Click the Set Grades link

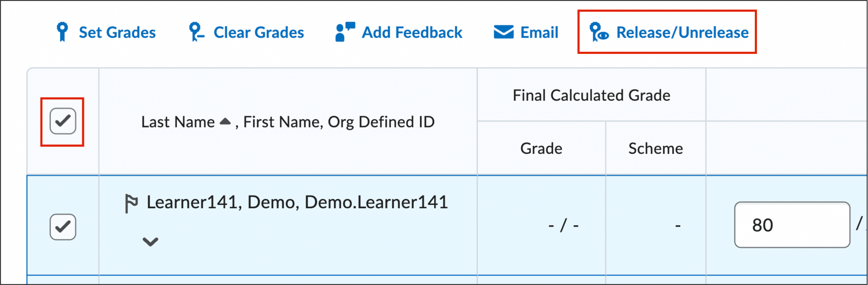point(117,32)
